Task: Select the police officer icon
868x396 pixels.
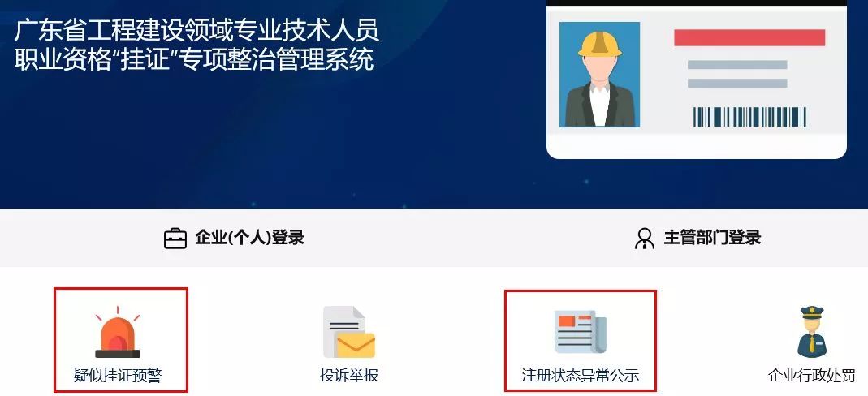Action: tap(811, 331)
